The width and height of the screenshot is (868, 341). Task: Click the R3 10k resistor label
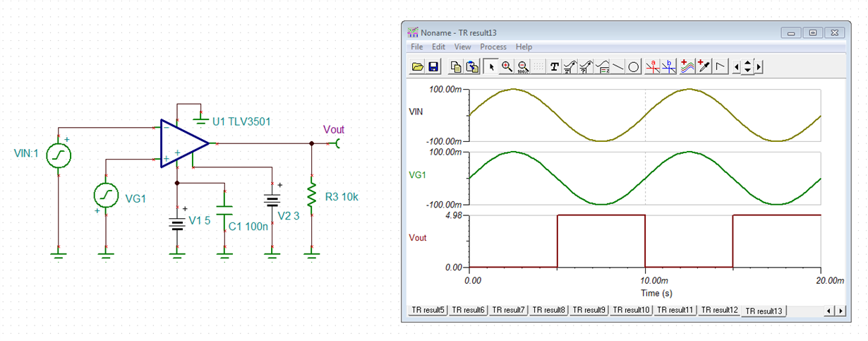point(342,197)
